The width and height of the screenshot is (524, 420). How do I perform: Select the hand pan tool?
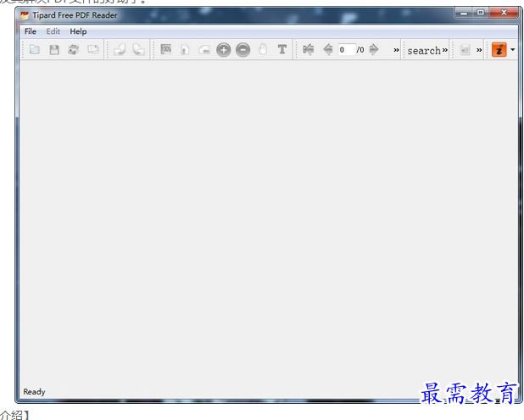click(x=263, y=49)
